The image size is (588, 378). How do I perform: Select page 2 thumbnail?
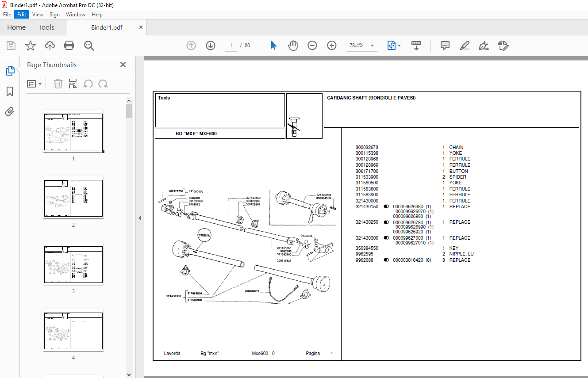pos(73,197)
